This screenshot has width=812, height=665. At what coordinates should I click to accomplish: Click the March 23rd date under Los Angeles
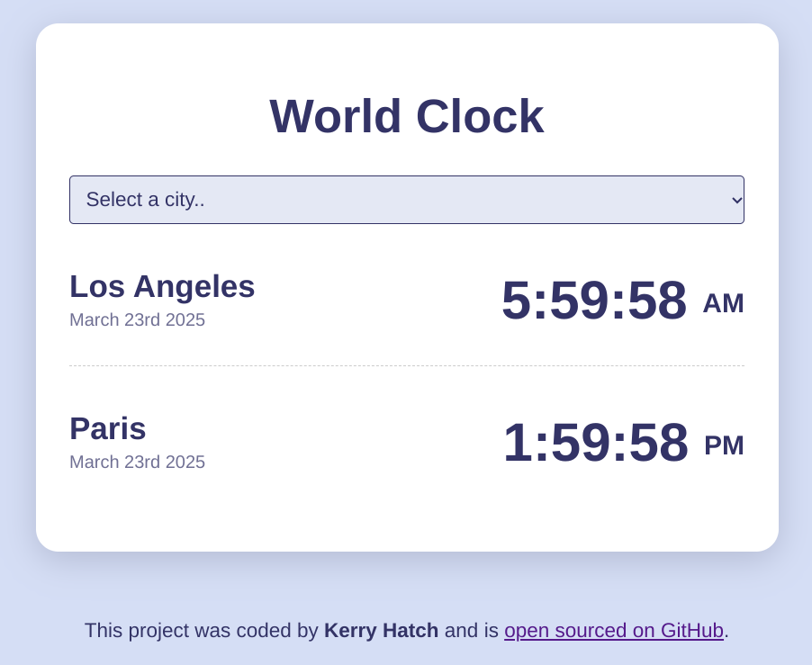[x=137, y=319]
